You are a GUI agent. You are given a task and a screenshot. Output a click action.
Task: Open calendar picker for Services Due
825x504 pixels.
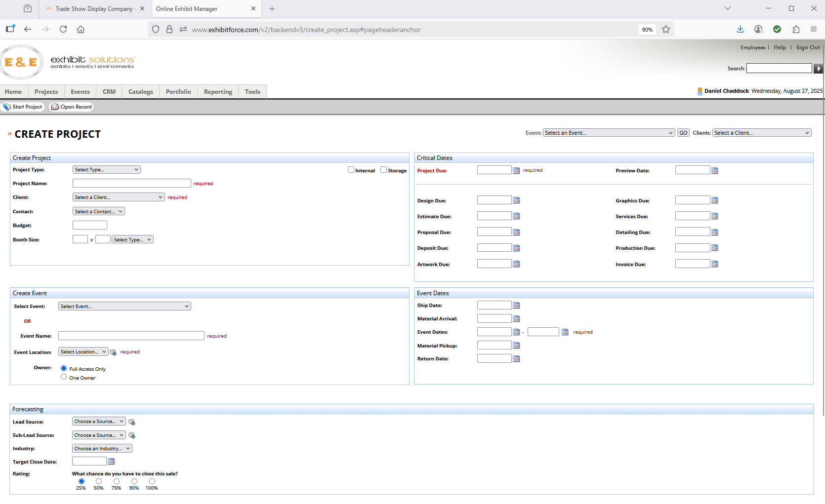(714, 216)
